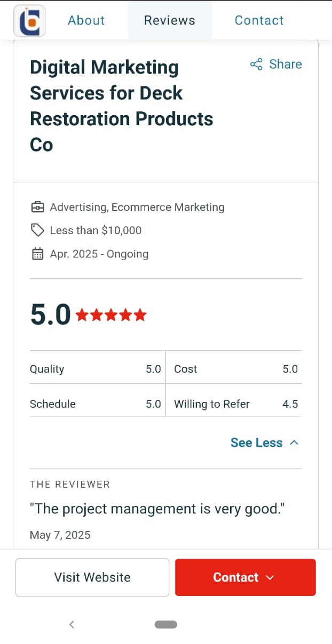Image resolution: width=332 pixels, height=644 pixels.
Task: Tap the price tag icon
Action: click(37, 230)
